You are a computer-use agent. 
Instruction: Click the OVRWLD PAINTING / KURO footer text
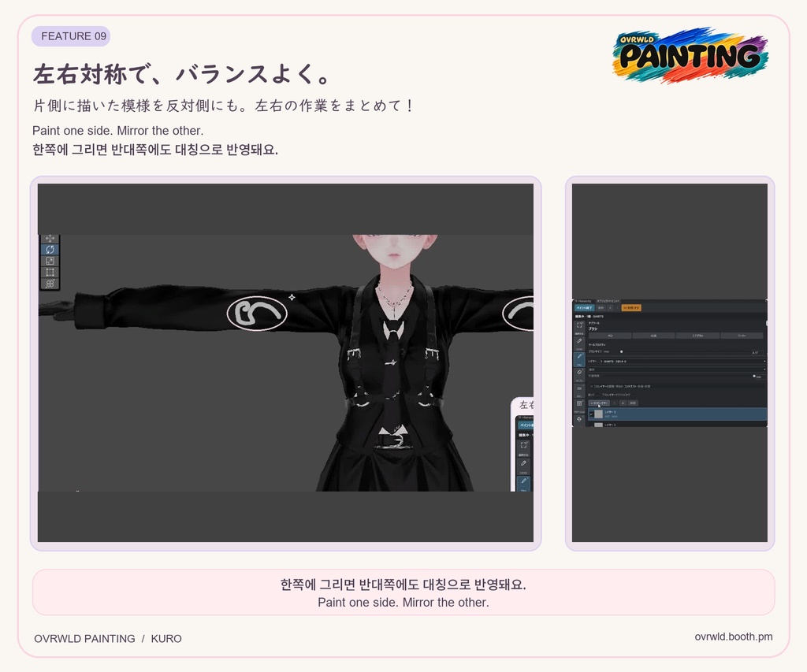click(x=107, y=639)
